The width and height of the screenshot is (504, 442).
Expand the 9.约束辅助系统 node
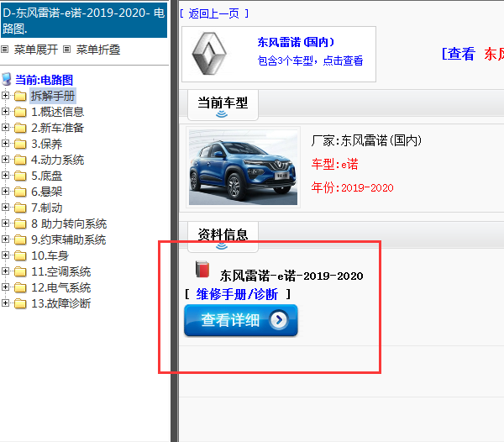click(5, 239)
